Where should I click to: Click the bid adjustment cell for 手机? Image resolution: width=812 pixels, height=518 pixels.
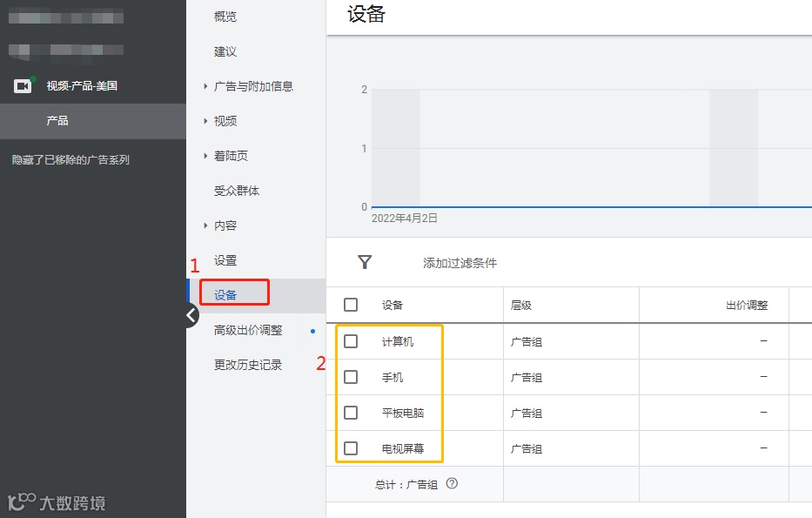click(714, 377)
